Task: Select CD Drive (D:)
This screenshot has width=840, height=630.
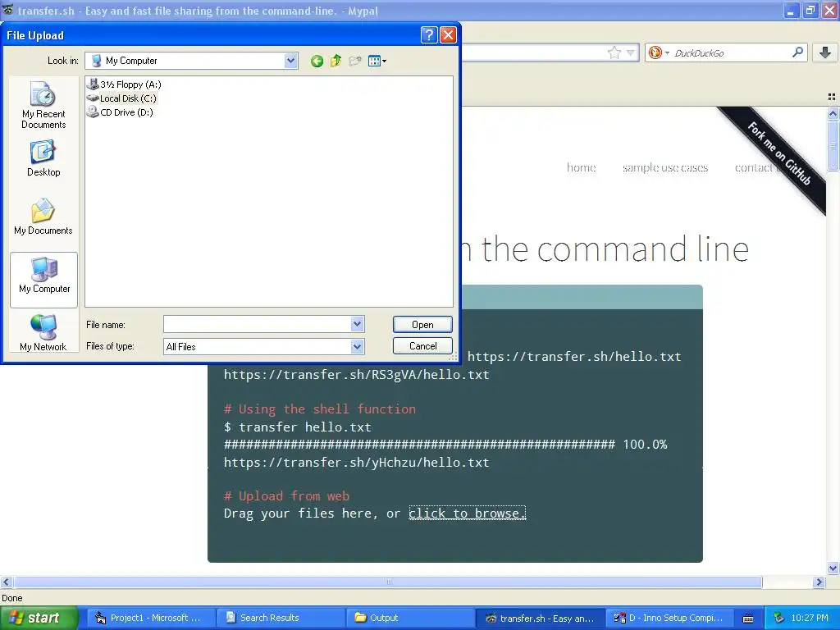Action: tap(120, 112)
